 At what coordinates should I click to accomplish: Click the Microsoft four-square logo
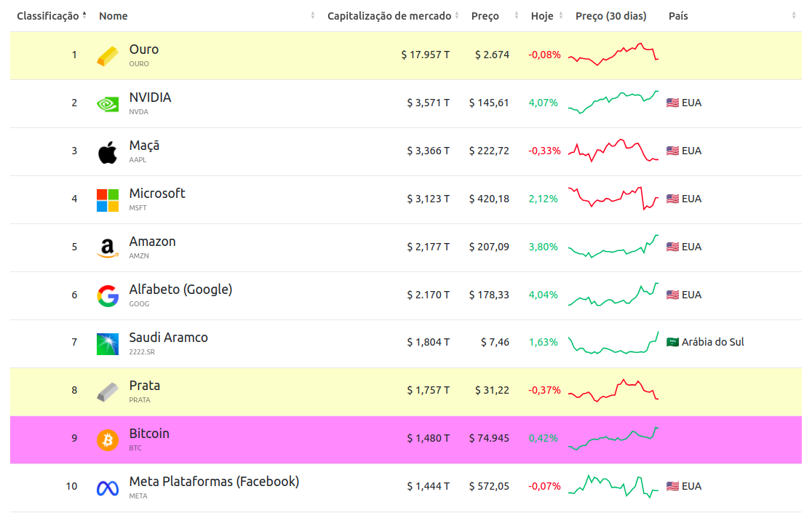(108, 200)
